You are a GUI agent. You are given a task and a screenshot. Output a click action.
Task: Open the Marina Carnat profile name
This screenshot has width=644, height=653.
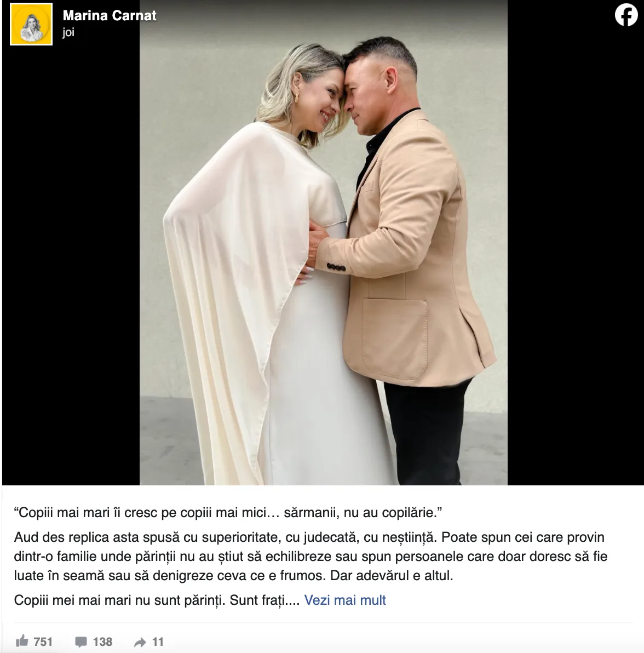point(110,15)
